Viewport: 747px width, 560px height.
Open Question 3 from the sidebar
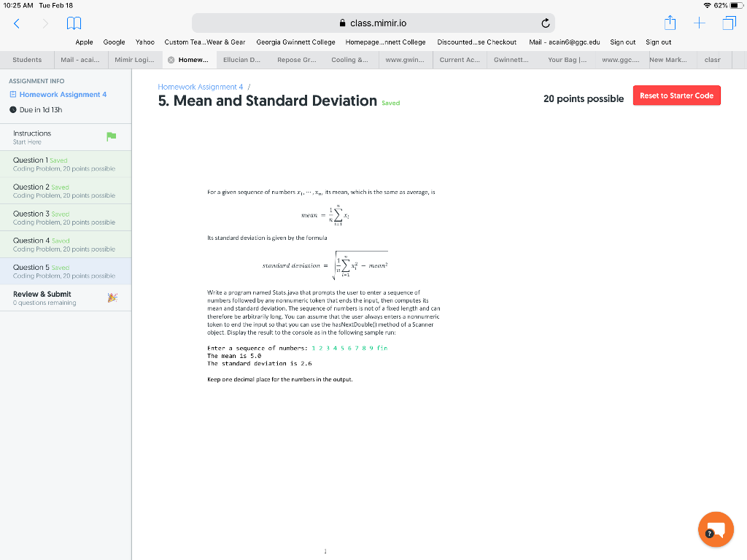click(66, 217)
